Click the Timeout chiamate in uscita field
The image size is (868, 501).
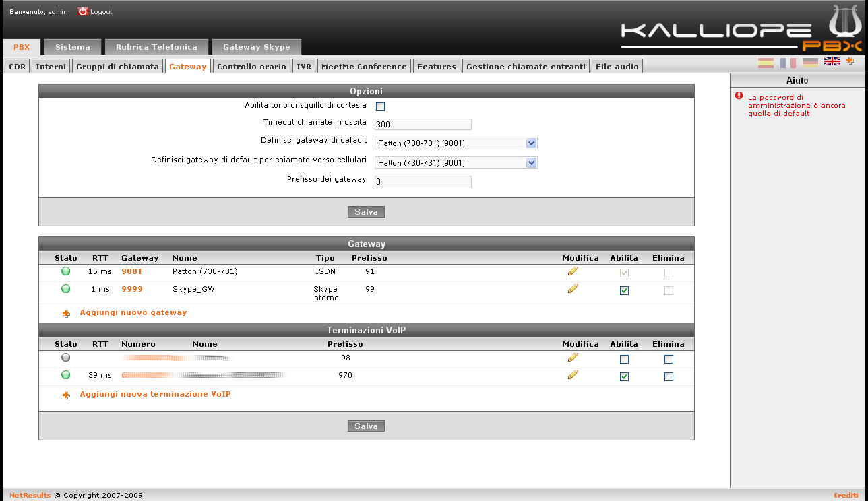423,125
